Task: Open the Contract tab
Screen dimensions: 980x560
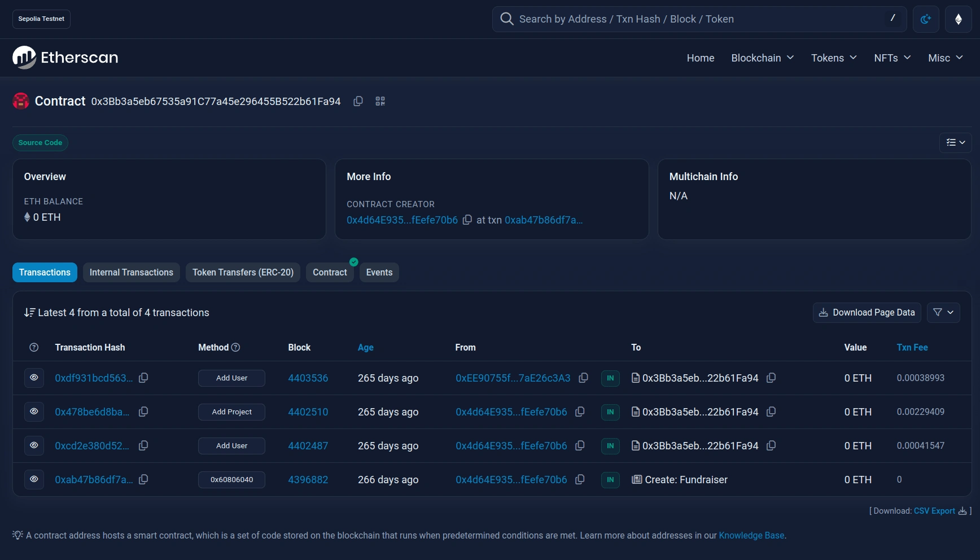Action: 330,273
